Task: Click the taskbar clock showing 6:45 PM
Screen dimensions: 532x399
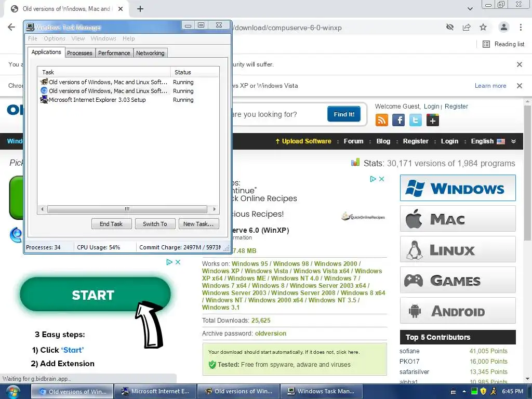Action: click(513, 391)
